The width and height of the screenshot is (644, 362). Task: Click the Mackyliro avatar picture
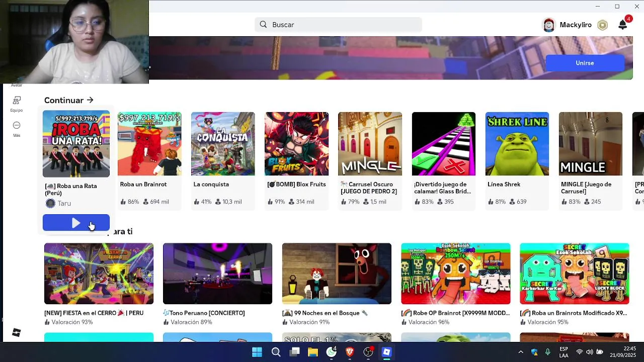[549, 25]
